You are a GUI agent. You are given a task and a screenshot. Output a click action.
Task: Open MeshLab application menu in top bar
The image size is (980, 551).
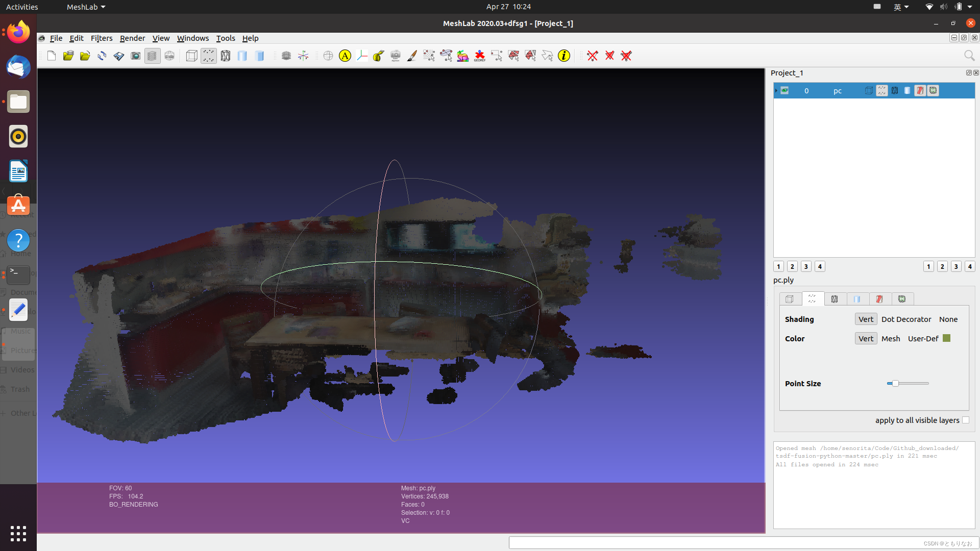tap(86, 7)
